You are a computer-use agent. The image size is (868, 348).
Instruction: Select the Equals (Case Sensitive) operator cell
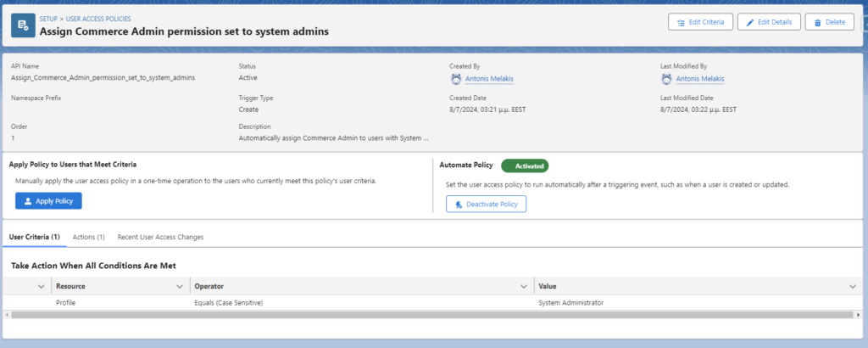click(x=361, y=303)
